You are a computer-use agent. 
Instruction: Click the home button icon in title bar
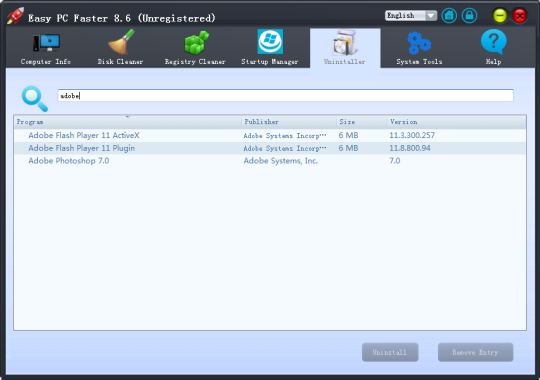[449, 16]
